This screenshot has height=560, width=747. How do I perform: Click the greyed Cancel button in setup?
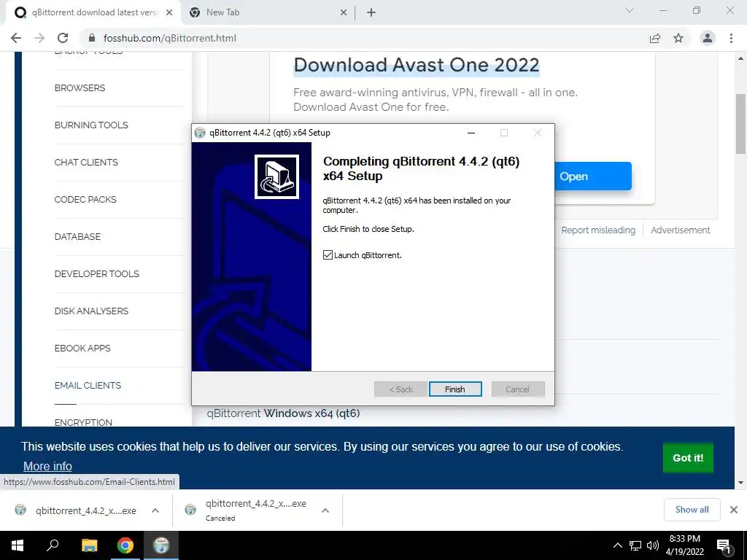(x=517, y=389)
